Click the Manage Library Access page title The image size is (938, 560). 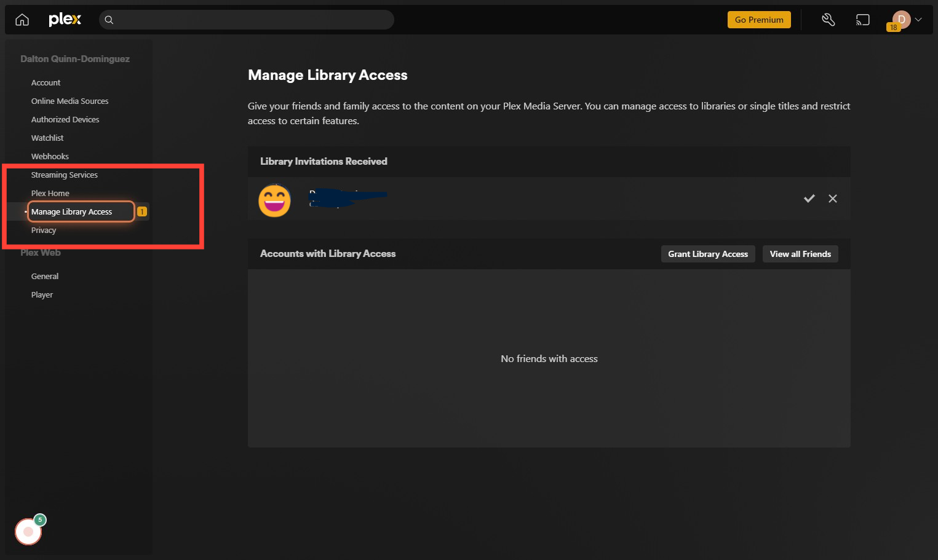[x=328, y=75]
